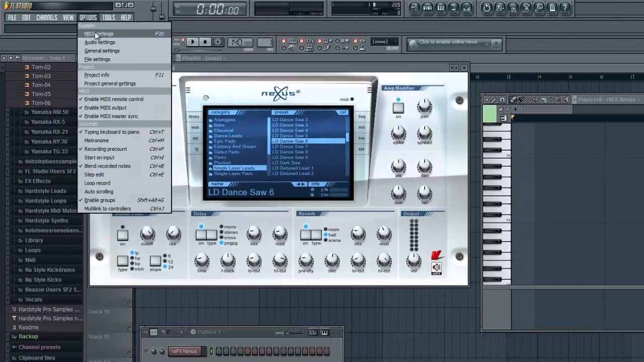Toggle Typing keyboard to piano option

click(x=112, y=132)
